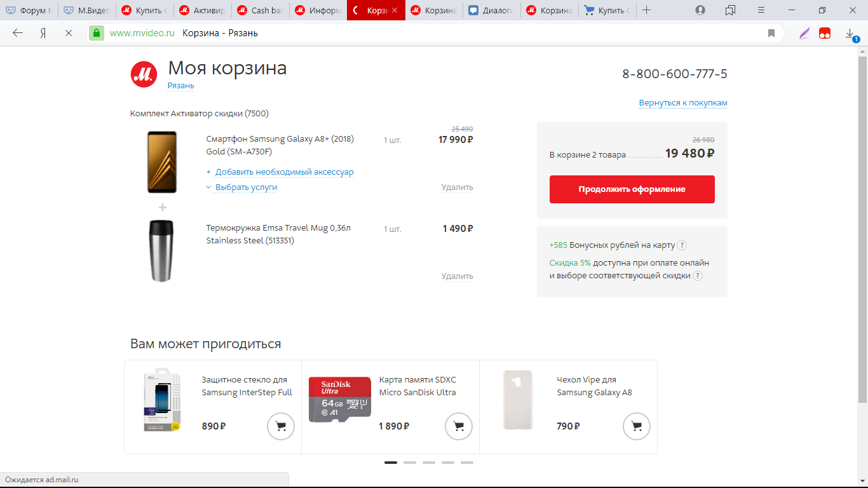Select the second carousel page indicator
The image size is (868, 488).
410,463
